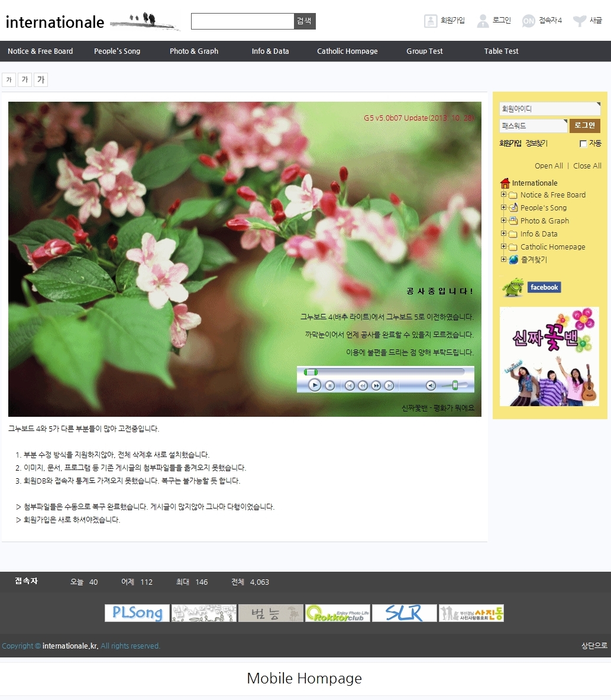
Task: Expand the 즐겨찾기 tree node
Action: 504,260
